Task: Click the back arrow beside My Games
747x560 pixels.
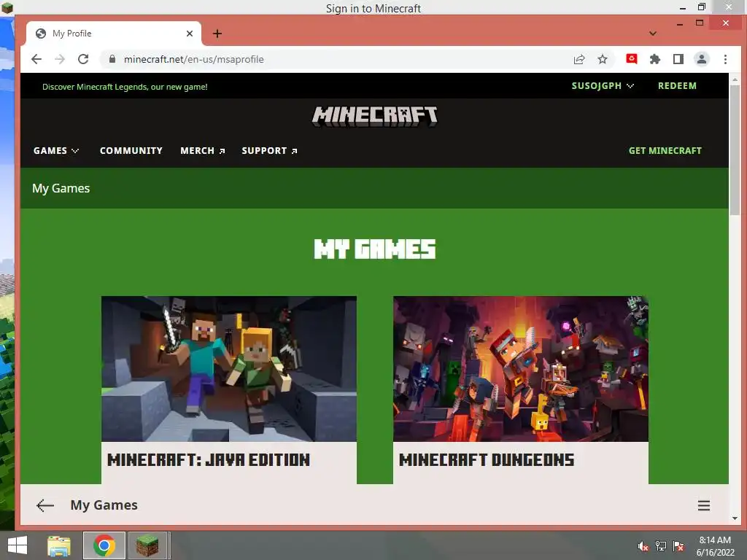Action: pos(45,505)
